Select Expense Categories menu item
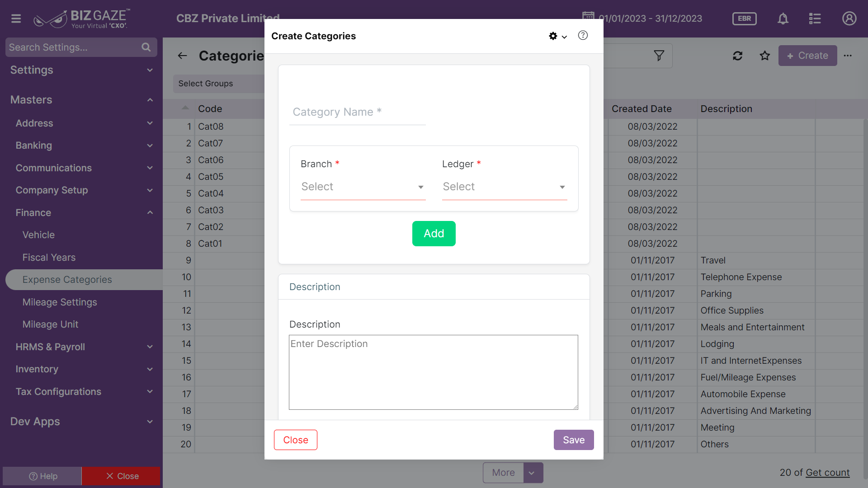868x488 pixels. [x=84, y=280]
